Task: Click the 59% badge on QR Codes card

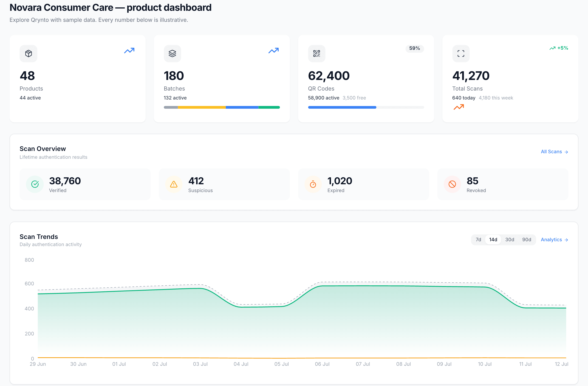Action: pos(415,48)
